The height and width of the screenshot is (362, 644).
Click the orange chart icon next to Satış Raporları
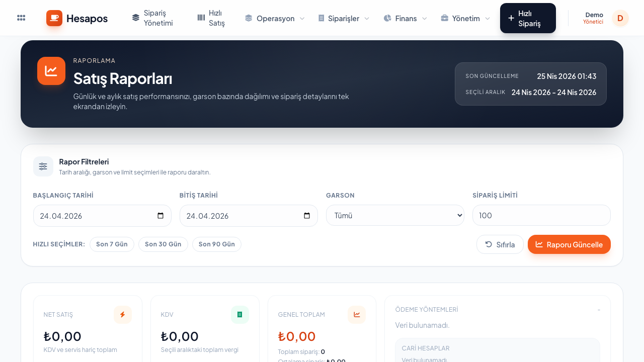51,71
